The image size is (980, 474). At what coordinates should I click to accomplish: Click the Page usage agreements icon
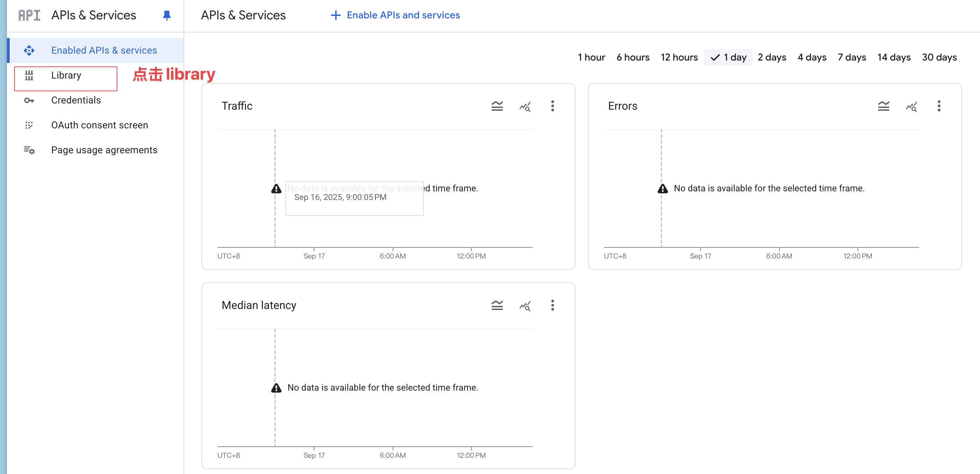pos(29,150)
